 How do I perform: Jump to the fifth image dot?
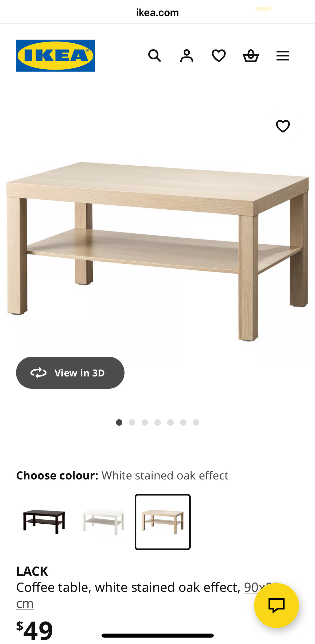pos(170,422)
